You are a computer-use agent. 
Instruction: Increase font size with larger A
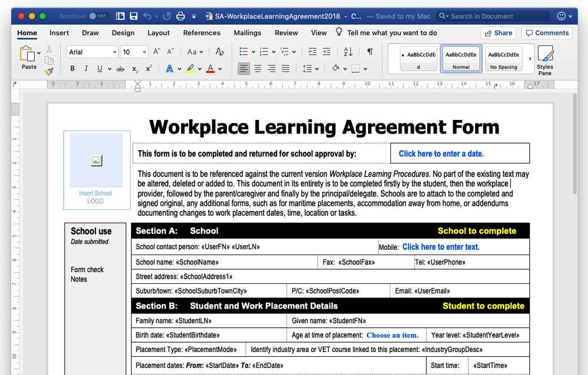(157, 52)
